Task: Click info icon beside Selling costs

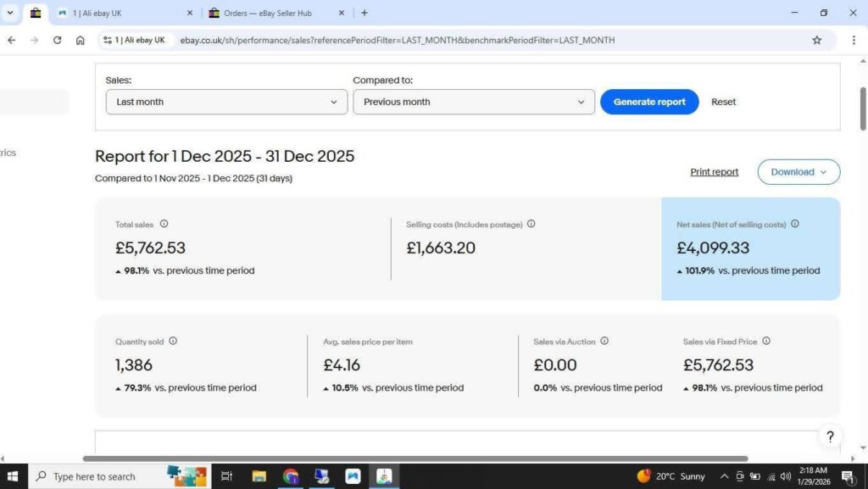Action: click(531, 225)
